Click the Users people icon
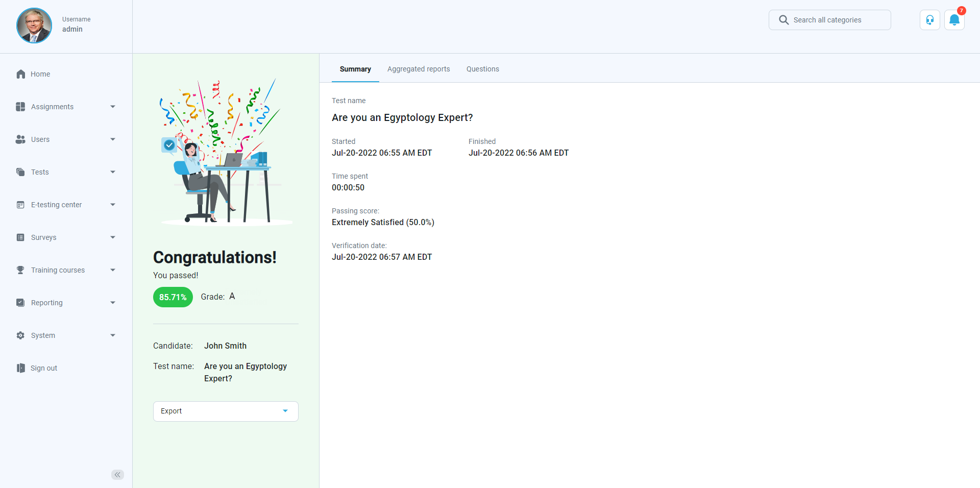 (20, 139)
